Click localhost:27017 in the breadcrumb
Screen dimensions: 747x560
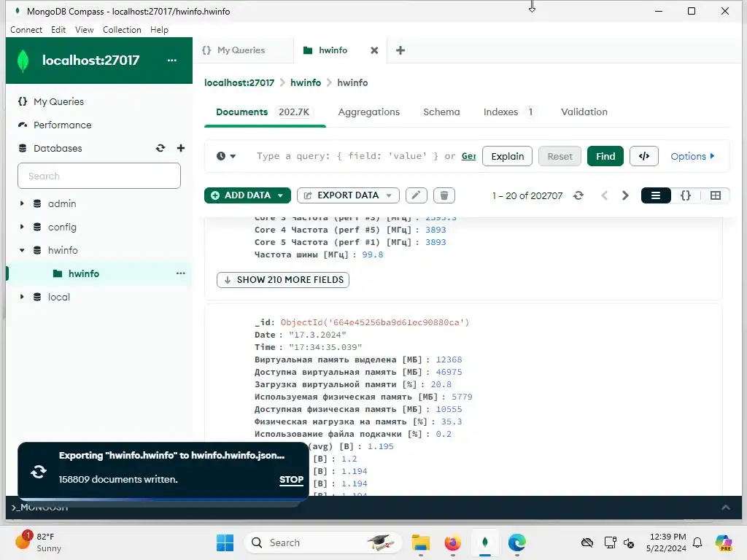pyautogui.click(x=239, y=83)
